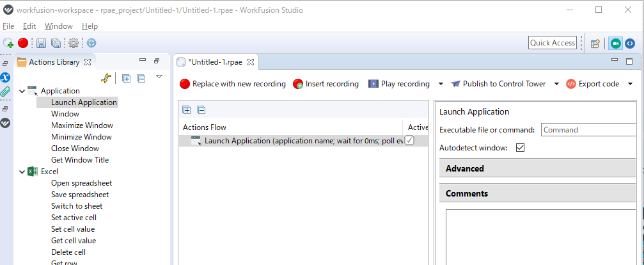Click Export code button

pyautogui.click(x=592, y=84)
